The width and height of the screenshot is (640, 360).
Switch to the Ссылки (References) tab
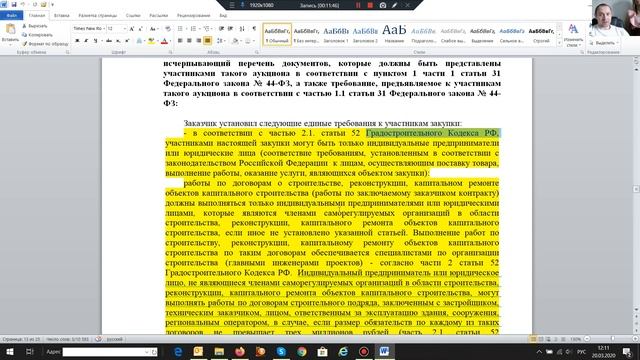(x=133, y=16)
